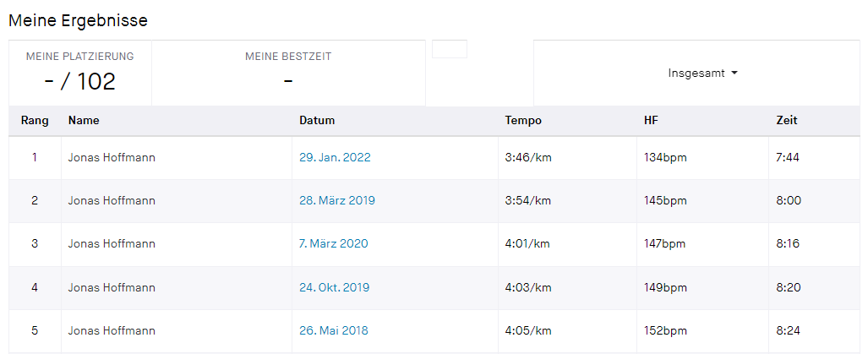Click the Rang column header
Viewport: 868px width, 354px height.
(x=35, y=121)
